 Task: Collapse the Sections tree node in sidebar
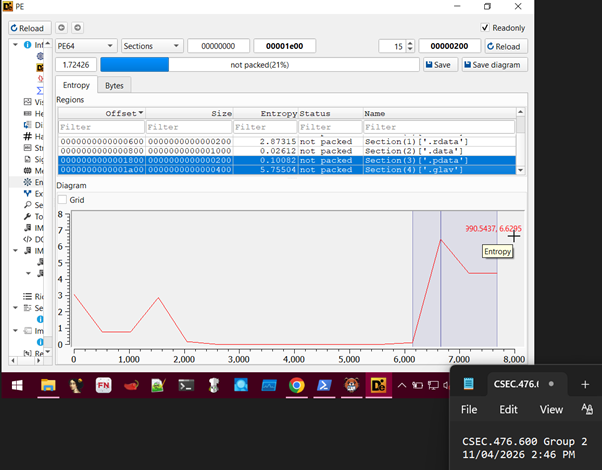(x=15, y=308)
